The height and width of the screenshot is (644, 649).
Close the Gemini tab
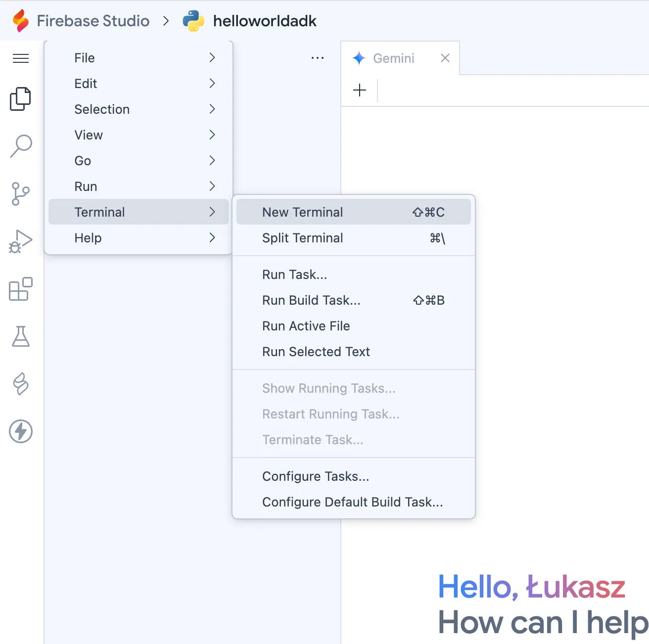coord(445,58)
